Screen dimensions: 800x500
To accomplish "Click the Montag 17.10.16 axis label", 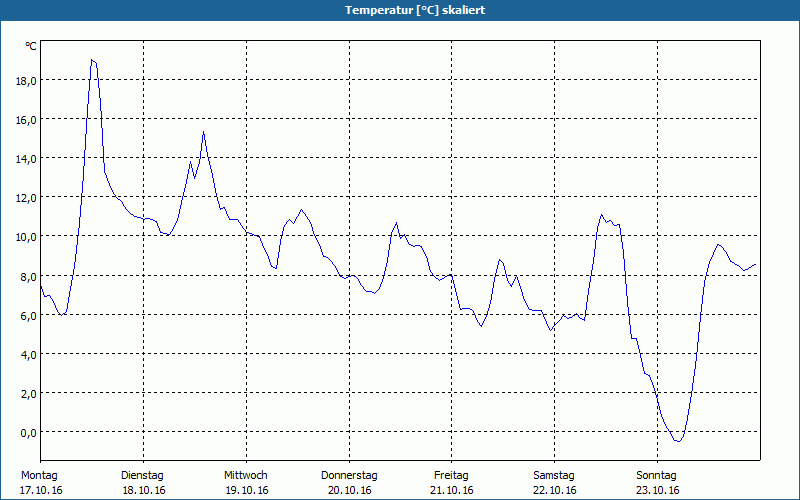I will 41,483.
